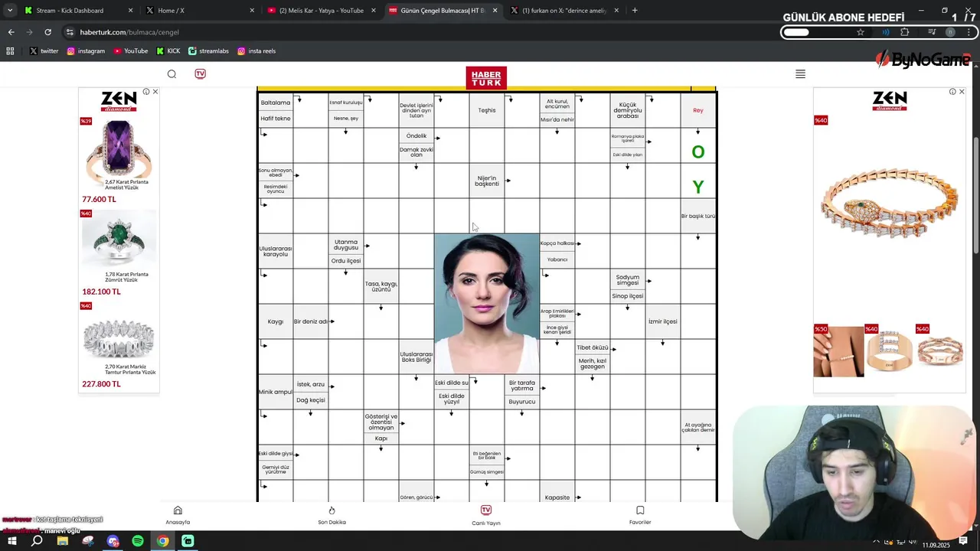Open the amethyst ring 77.600 TL ad
Image resolution: width=980 pixels, height=551 pixels.
coord(118,161)
